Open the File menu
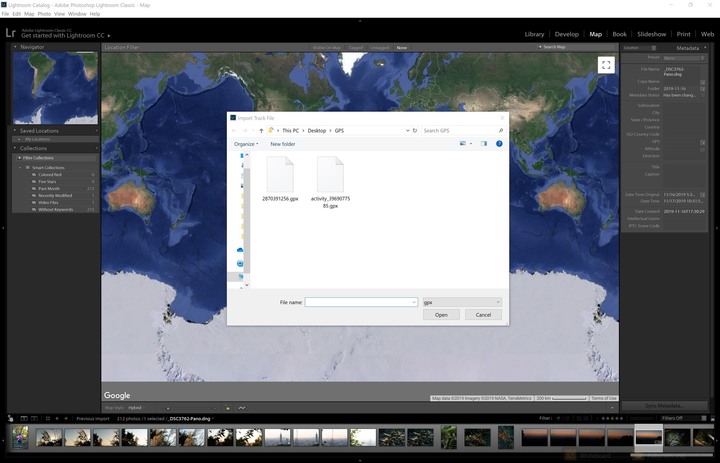 click(5, 14)
